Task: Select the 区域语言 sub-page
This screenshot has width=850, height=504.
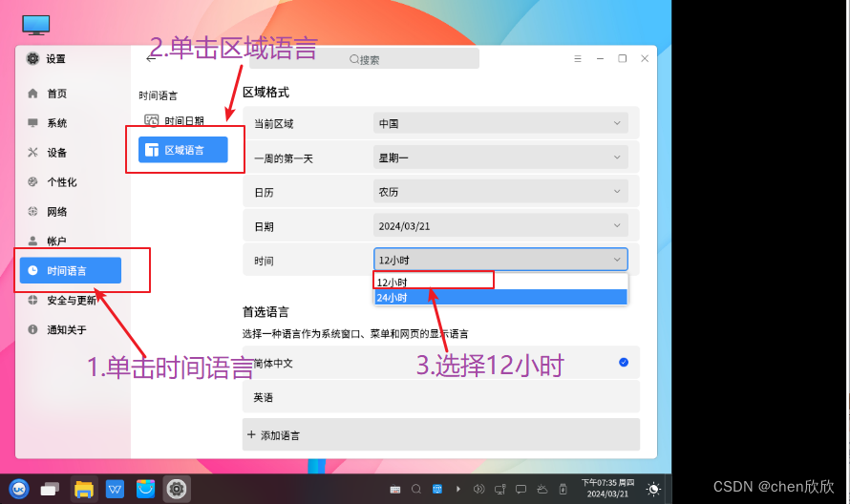Action: [183, 150]
